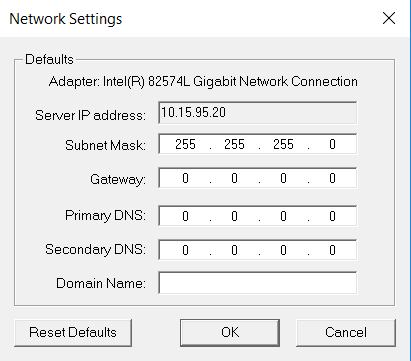Click the Domain Name text box

pyautogui.click(x=257, y=283)
